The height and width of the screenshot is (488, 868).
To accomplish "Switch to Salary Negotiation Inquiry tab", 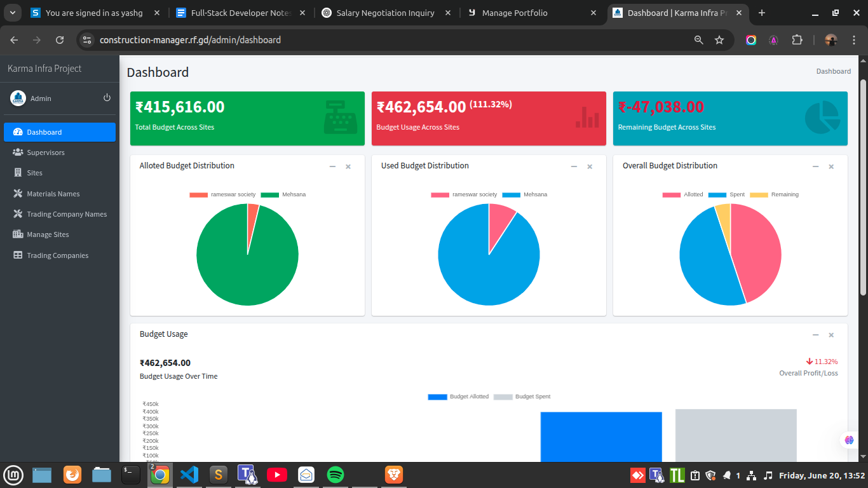I will pyautogui.click(x=386, y=13).
